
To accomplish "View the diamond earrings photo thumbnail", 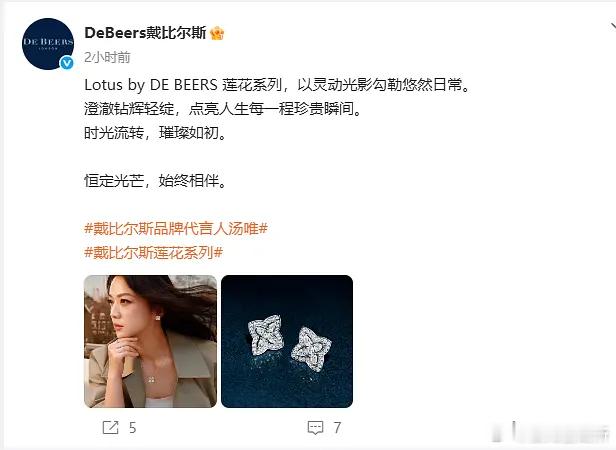I will (287, 341).
